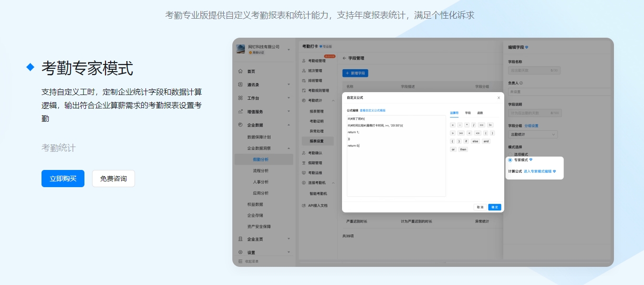Click the 通讯录 contacts icon
Viewport: 644px width, 285px height.
click(x=240, y=85)
